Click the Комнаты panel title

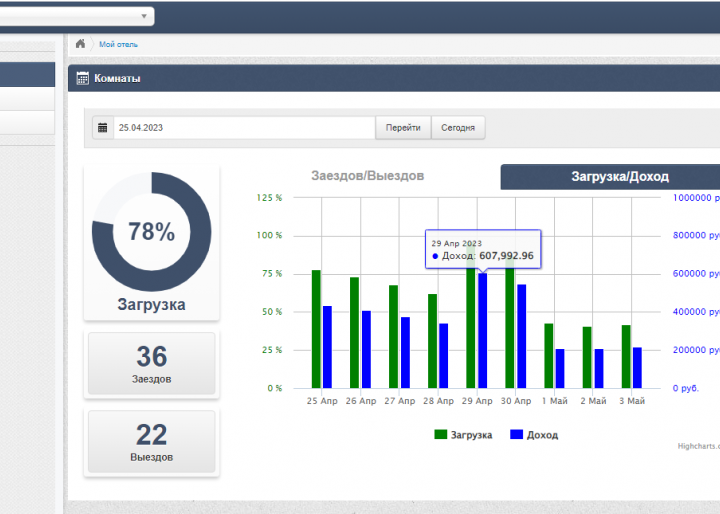click(x=117, y=79)
